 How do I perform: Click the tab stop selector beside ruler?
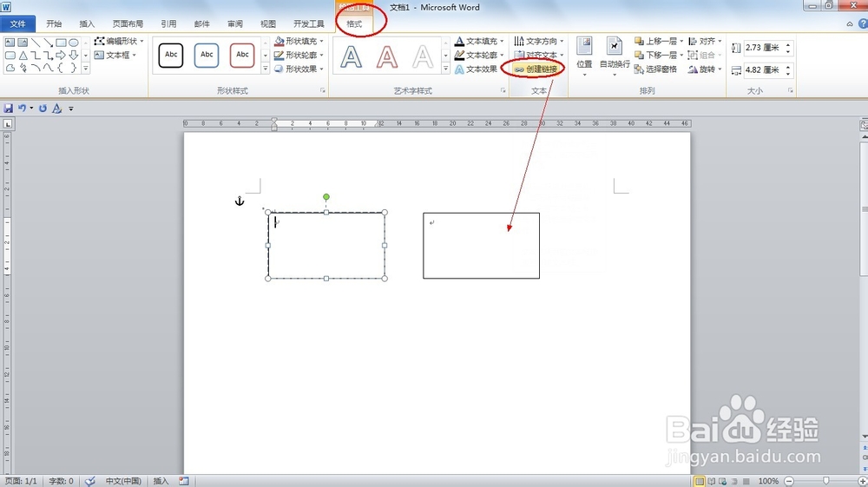[8, 124]
